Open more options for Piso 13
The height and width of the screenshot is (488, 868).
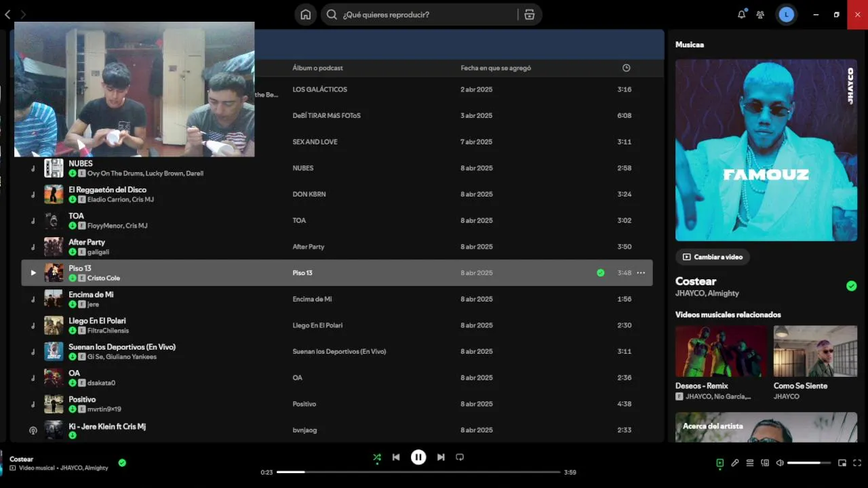641,273
